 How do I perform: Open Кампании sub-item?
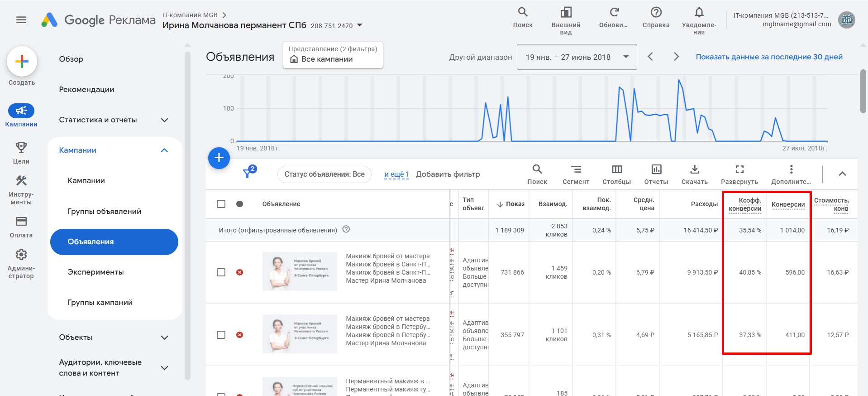pyautogui.click(x=86, y=180)
